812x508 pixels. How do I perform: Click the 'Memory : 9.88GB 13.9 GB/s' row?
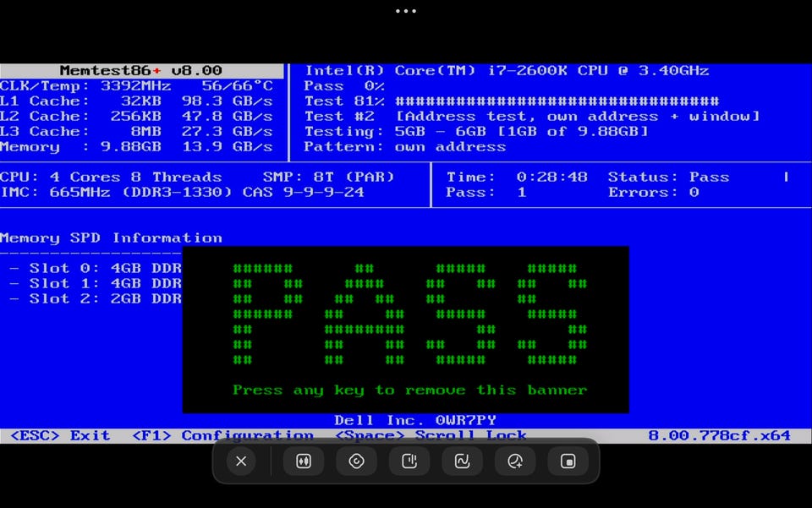click(x=137, y=147)
